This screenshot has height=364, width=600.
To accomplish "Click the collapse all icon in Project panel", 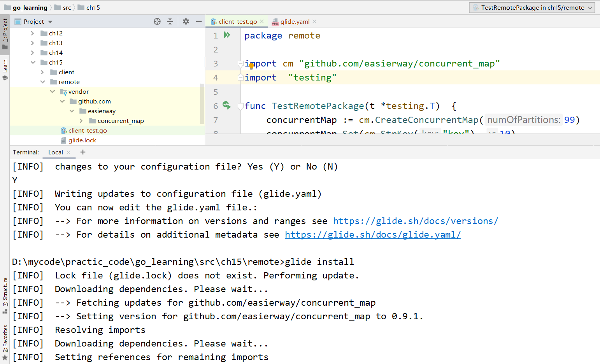I will [x=170, y=22].
